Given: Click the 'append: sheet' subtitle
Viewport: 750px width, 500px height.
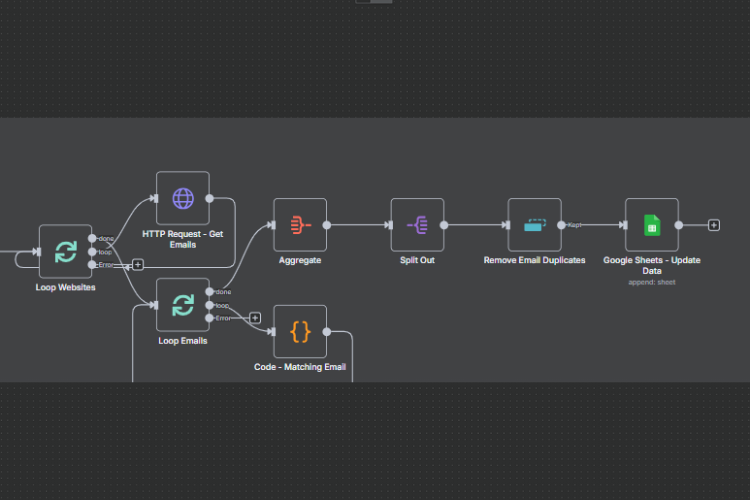Looking at the screenshot, I should [x=652, y=282].
